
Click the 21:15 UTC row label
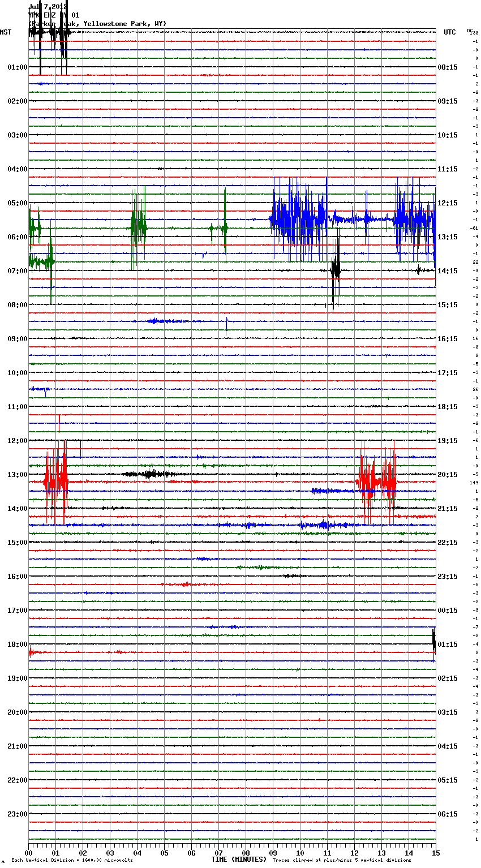[x=448, y=509]
